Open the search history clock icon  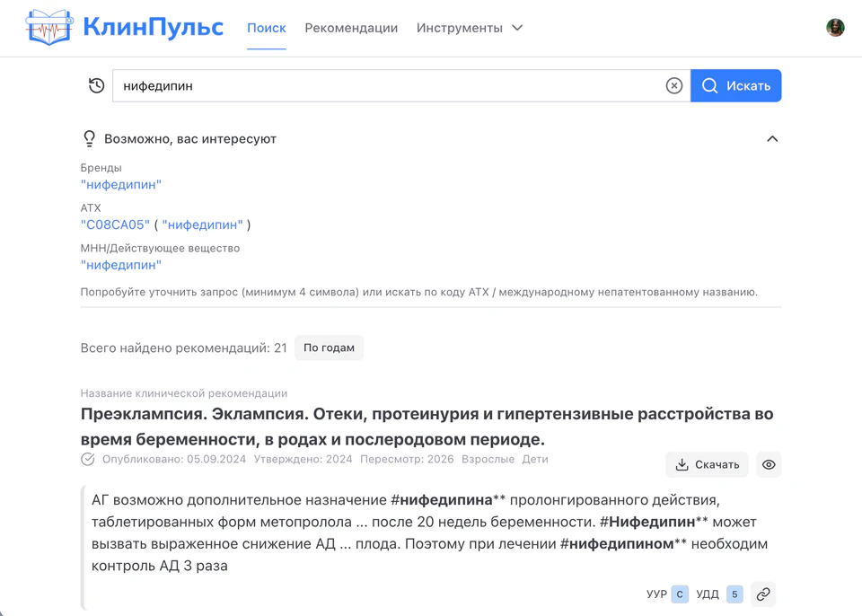click(96, 86)
